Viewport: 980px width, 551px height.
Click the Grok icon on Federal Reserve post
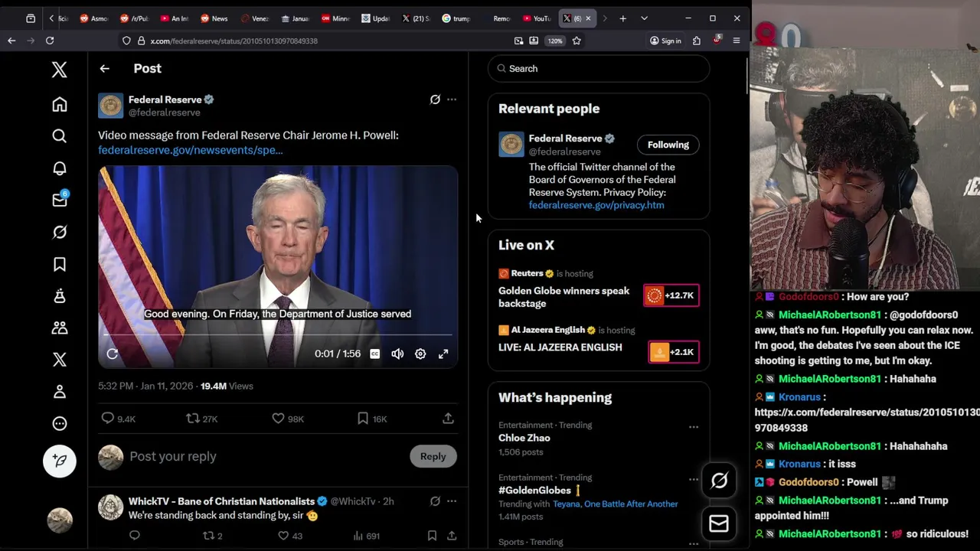click(435, 99)
